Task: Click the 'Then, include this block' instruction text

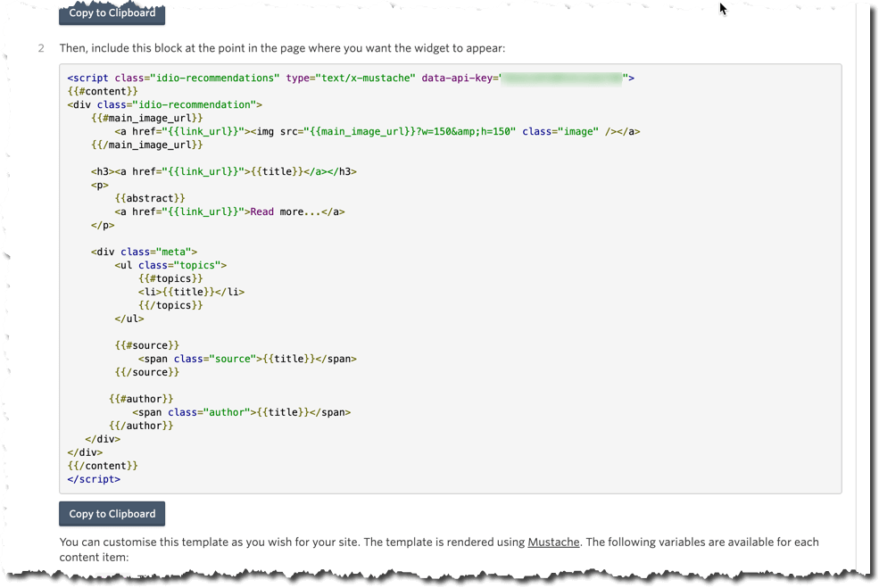Action: (x=281, y=48)
